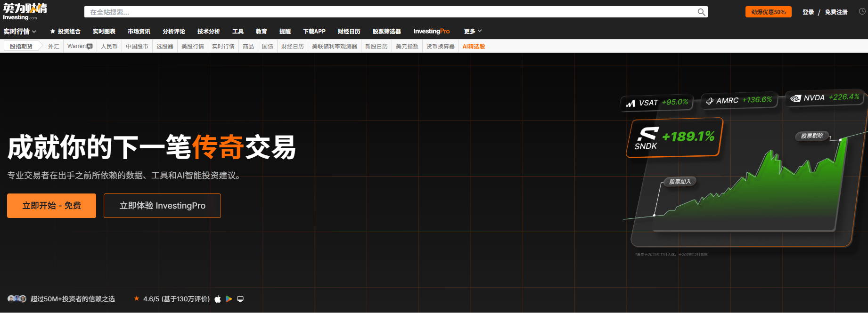Click the 免费注册 link
This screenshot has height=314, width=868.
point(836,12)
